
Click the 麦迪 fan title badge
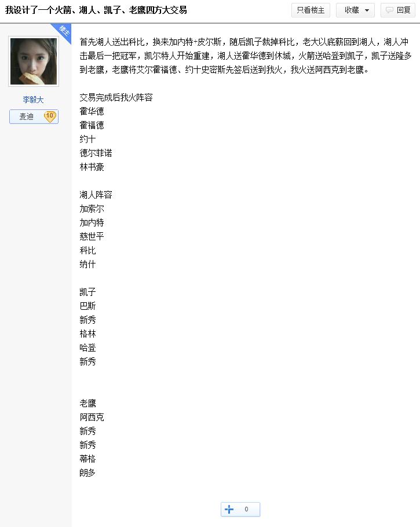click(x=34, y=116)
